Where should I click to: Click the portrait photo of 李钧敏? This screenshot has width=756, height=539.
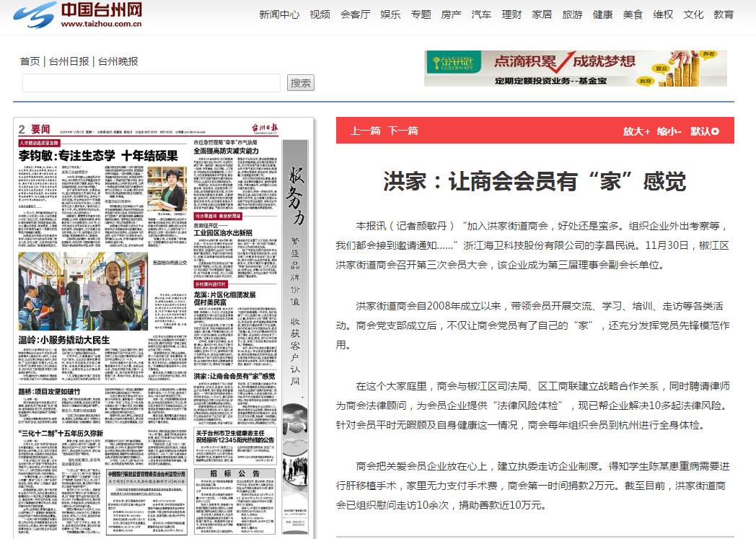click(167, 188)
